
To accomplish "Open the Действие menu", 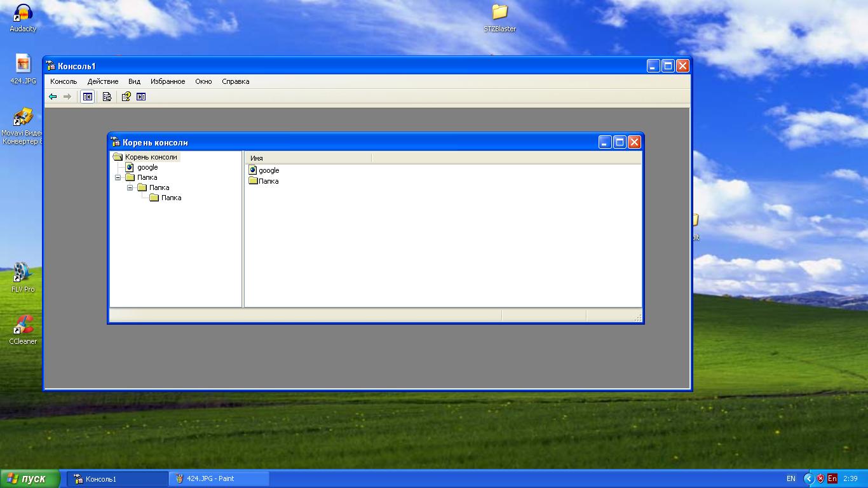I will [103, 81].
